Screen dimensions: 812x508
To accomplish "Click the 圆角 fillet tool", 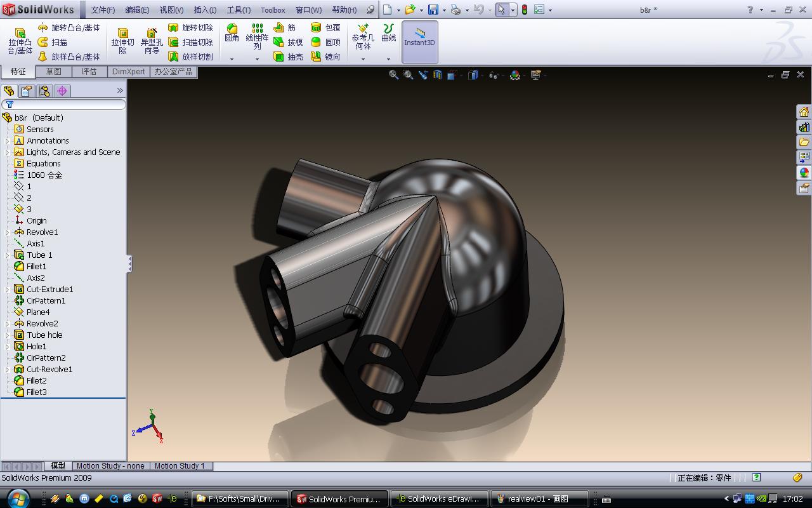I will pos(232,33).
